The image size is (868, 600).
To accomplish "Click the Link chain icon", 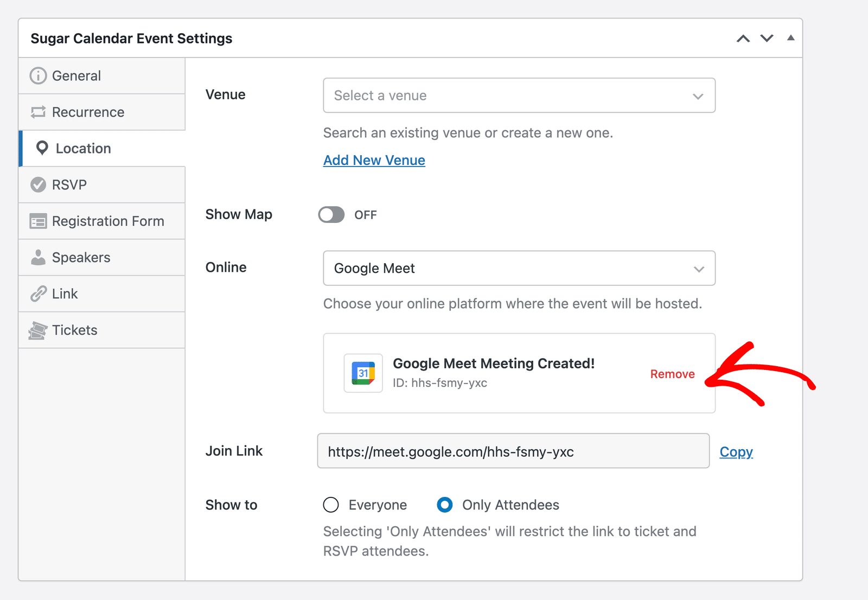I will pos(38,294).
